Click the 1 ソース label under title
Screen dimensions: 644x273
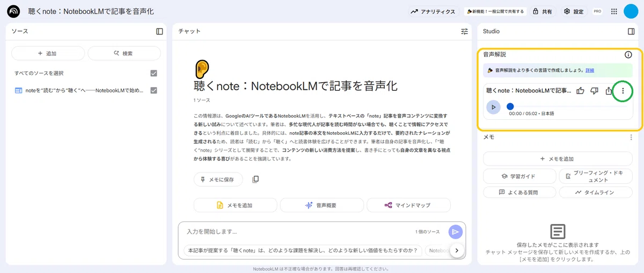(202, 100)
